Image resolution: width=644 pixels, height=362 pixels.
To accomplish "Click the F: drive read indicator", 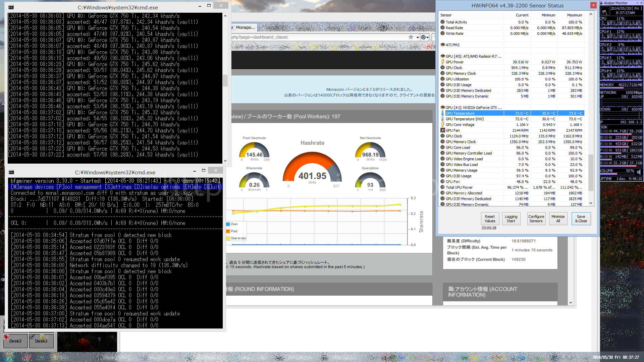I will pos(606,150).
